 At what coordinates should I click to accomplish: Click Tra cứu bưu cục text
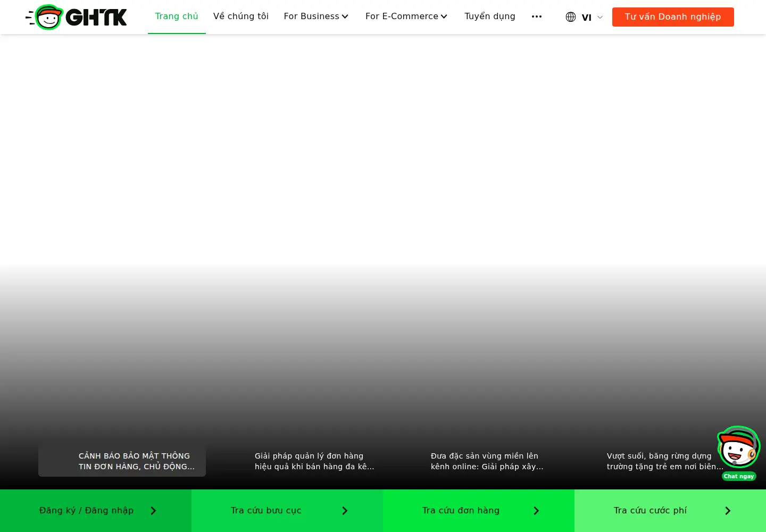click(x=266, y=510)
